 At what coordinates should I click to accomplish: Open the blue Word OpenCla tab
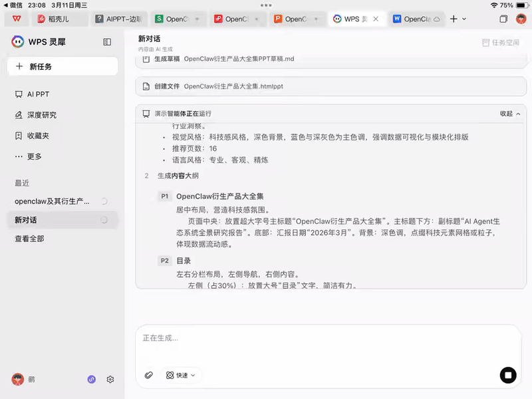pos(416,19)
